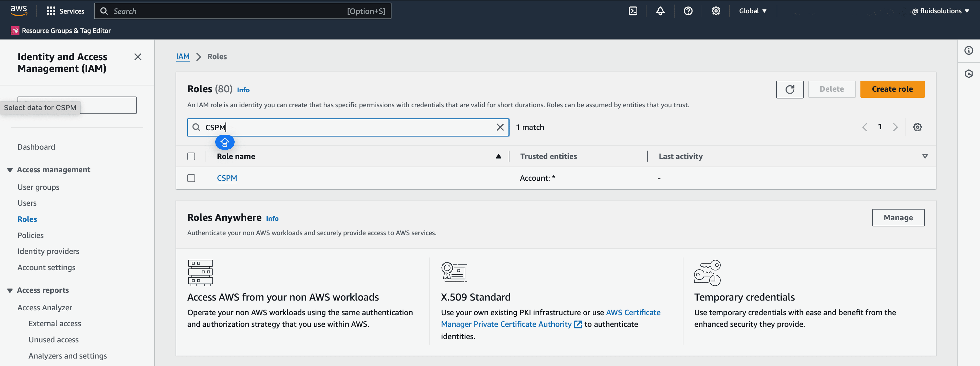Open Info link next to Roles heading
The image size is (980, 366).
(243, 90)
